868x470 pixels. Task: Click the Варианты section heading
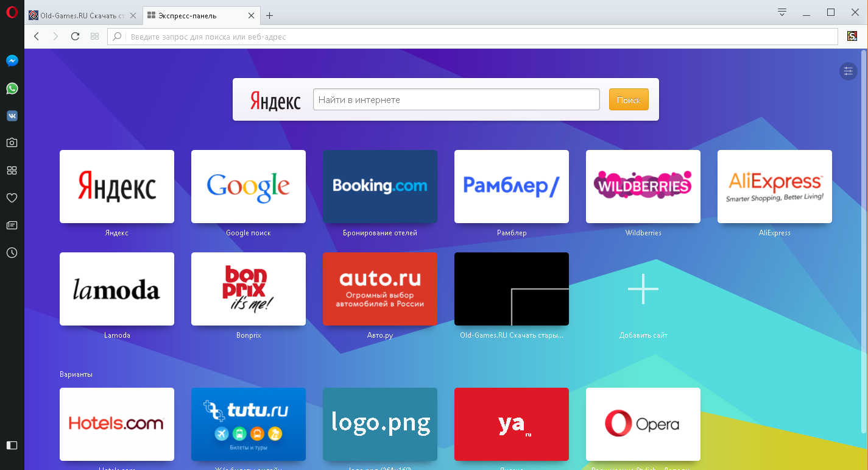point(76,374)
